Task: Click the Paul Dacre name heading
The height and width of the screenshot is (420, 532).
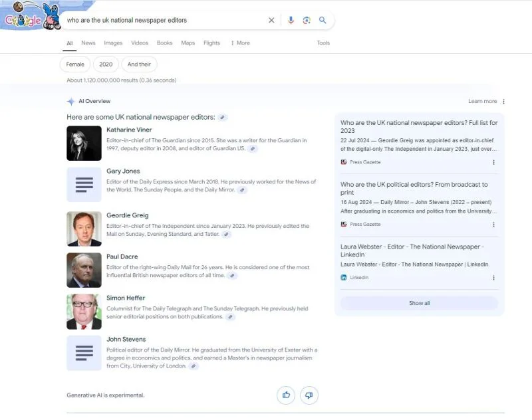Action: (x=122, y=257)
